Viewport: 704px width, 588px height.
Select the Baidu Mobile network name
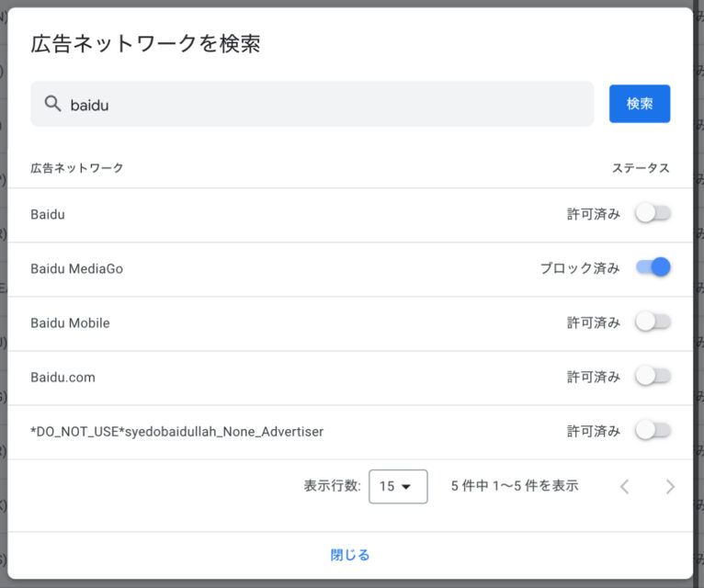coord(70,322)
